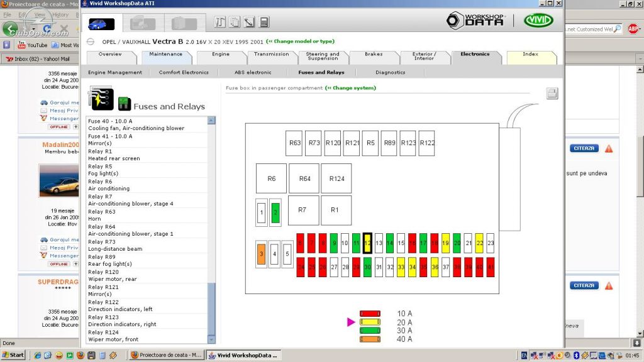Open the Exterior / Interior tab

pos(425,56)
